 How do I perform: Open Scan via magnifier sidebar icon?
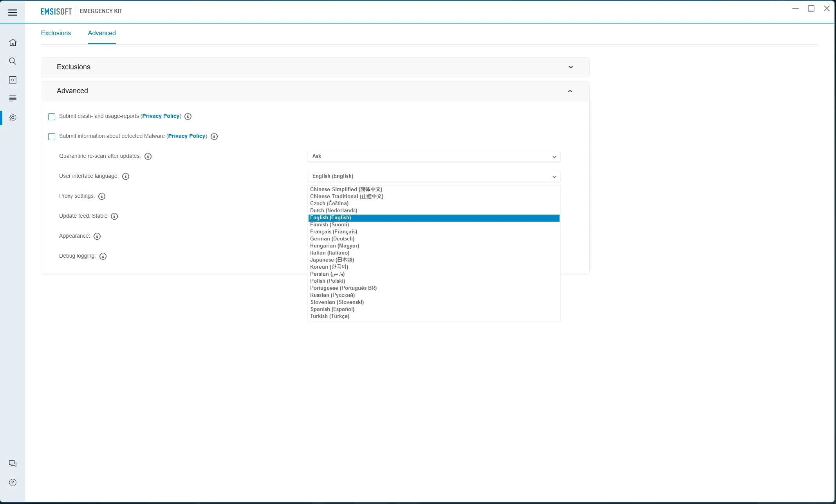[x=13, y=61]
